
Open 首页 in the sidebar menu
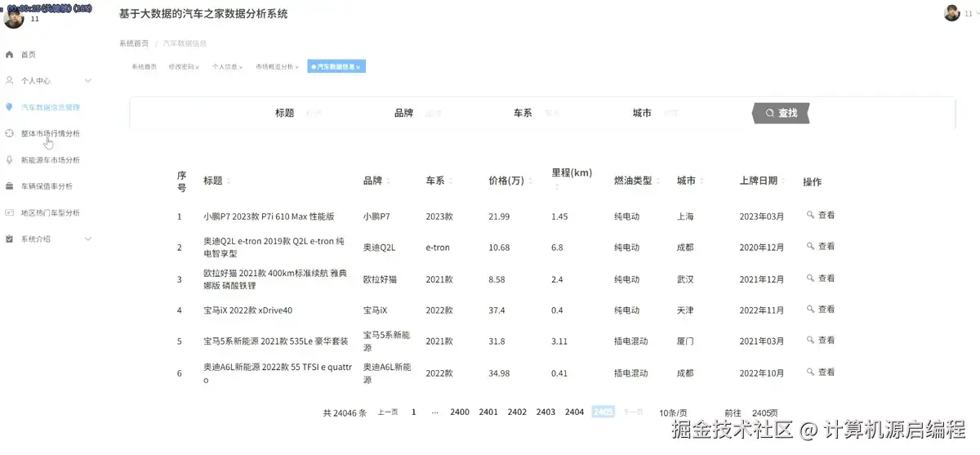click(x=29, y=55)
